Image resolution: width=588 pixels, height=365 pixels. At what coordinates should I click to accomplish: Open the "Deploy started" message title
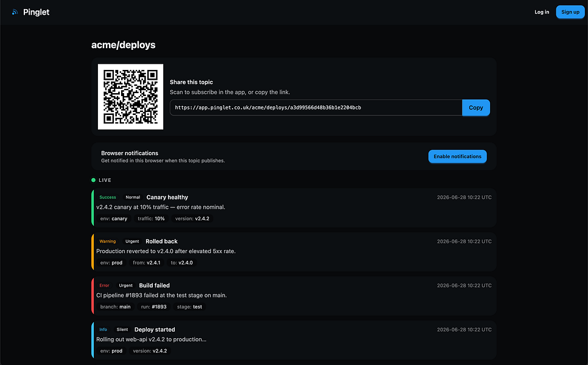click(x=155, y=330)
